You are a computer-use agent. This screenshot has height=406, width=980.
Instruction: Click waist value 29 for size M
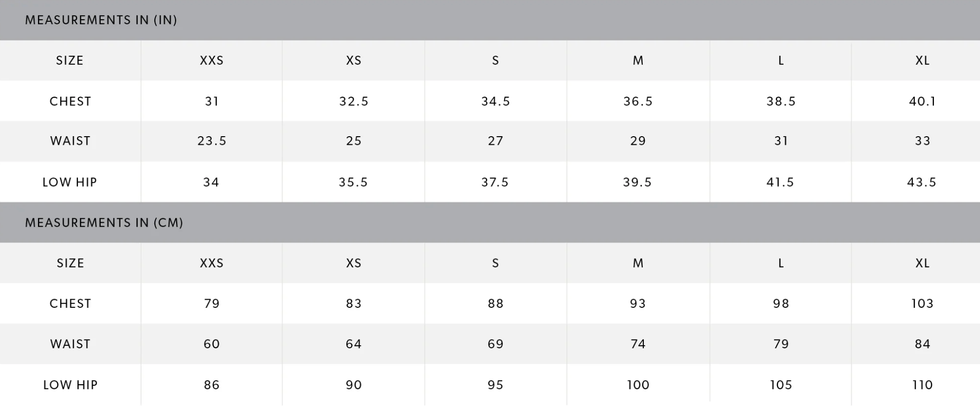pyautogui.click(x=638, y=141)
